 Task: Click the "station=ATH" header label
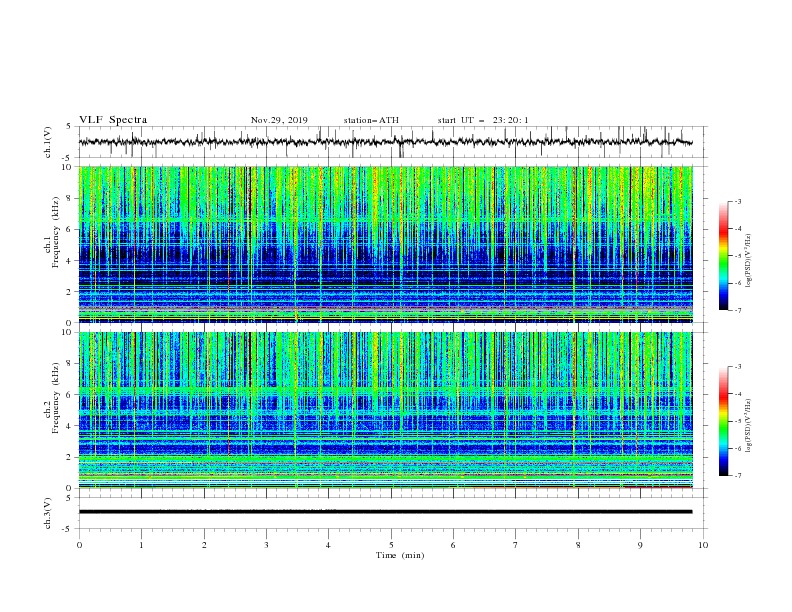[x=371, y=120]
